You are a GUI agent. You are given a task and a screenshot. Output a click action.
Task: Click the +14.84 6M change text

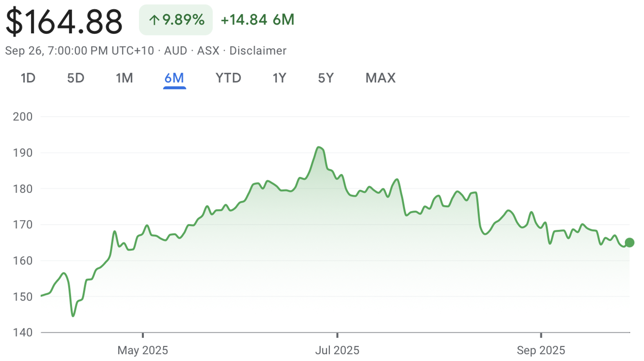pos(257,20)
